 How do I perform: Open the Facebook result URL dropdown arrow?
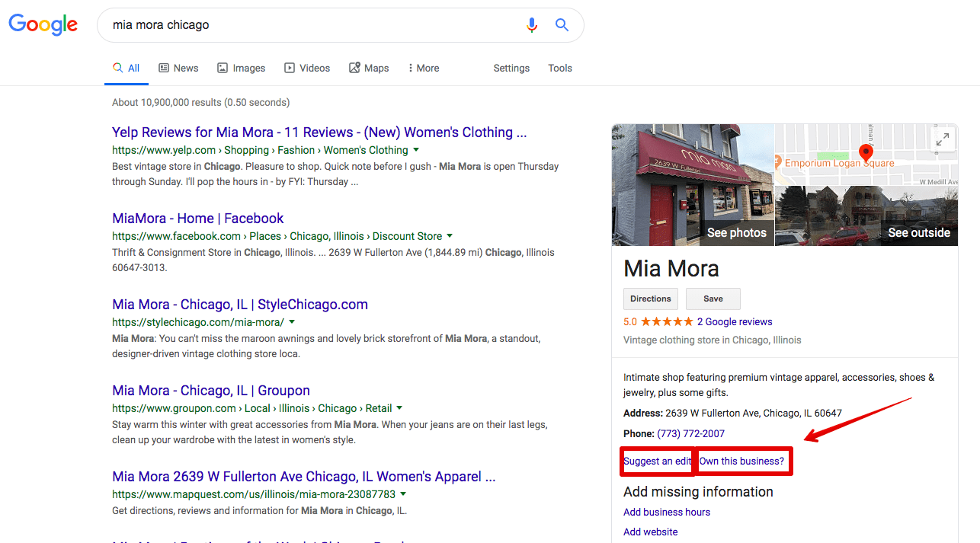point(450,236)
